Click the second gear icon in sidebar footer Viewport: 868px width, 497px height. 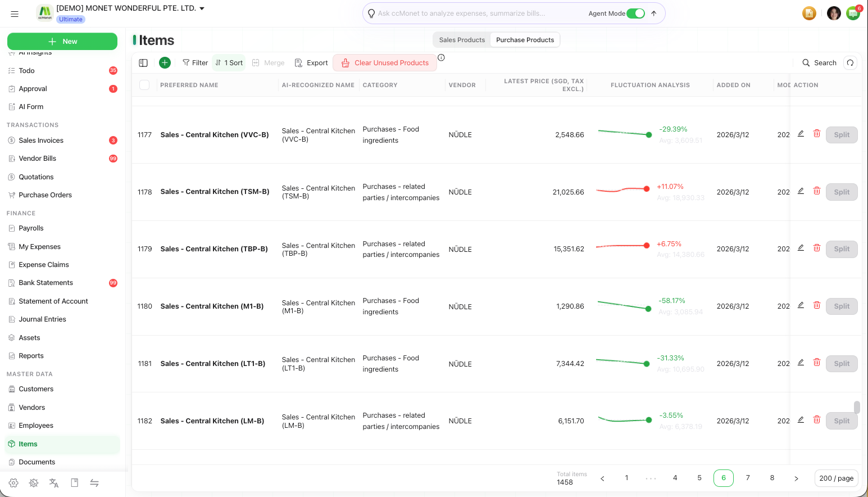click(34, 483)
